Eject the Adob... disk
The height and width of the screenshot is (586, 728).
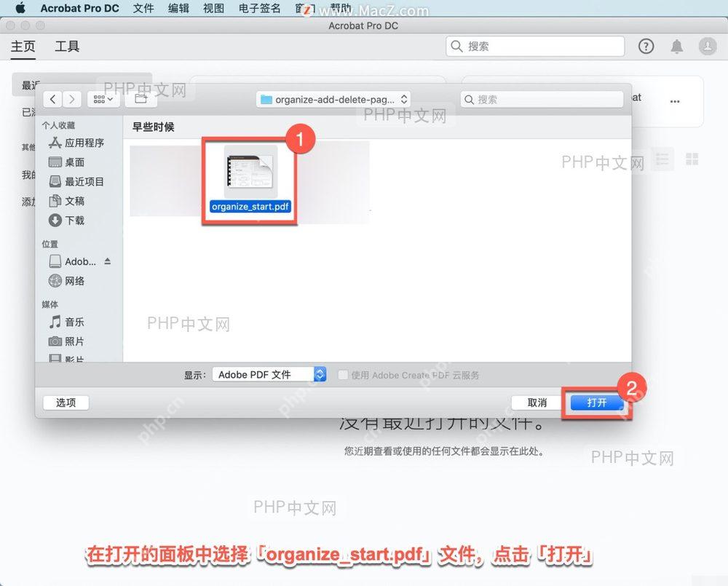[108, 261]
